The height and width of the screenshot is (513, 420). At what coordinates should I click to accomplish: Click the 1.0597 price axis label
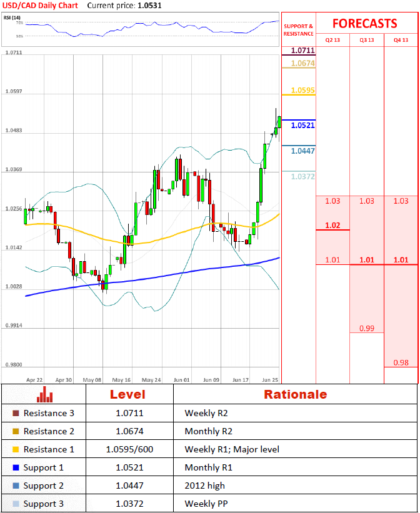14,91
